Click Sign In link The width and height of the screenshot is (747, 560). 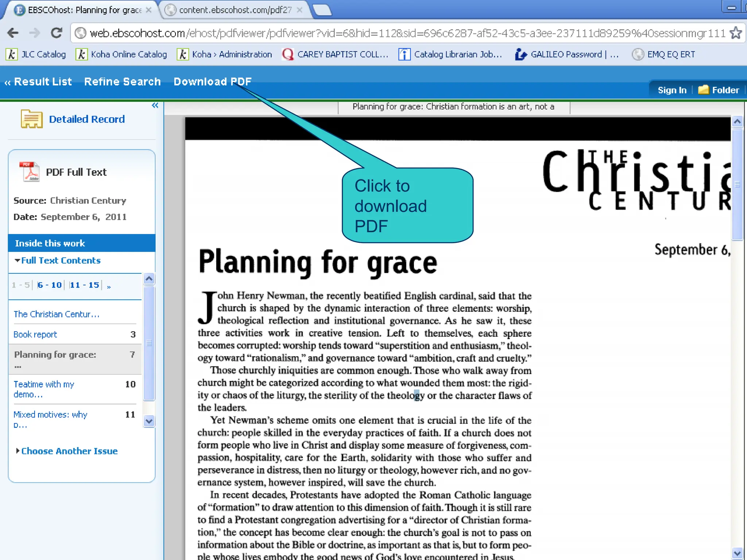[672, 90]
